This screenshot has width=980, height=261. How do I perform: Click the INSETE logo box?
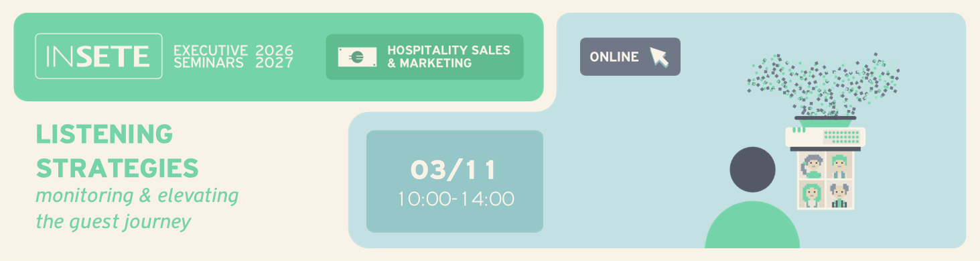(98, 56)
